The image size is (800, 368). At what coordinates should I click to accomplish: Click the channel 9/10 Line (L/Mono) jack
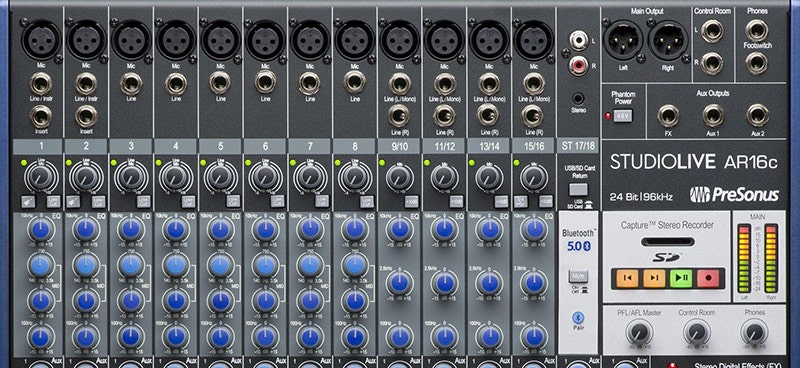[x=399, y=84]
